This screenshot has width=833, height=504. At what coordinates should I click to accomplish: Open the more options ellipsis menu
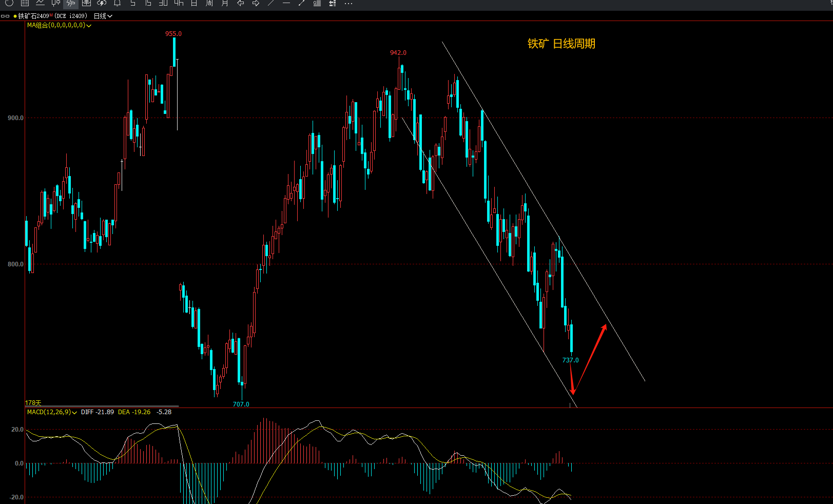point(348,3)
